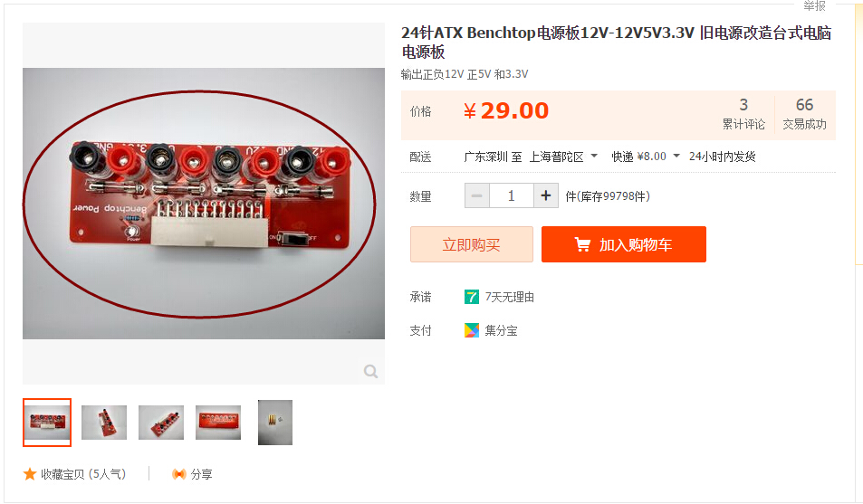Click the 举报 report link
Viewport: 863px width, 504px height.
pyautogui.click(x=814, y=6)
